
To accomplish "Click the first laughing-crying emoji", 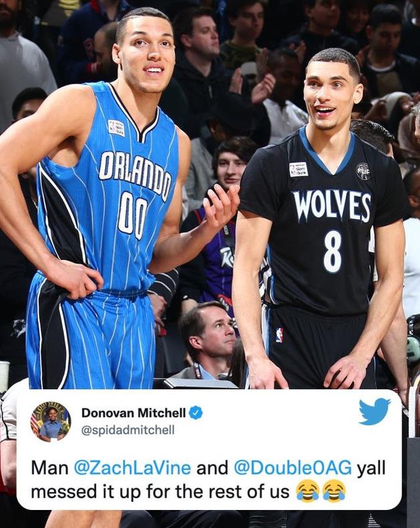I will (x=308, y=492).
